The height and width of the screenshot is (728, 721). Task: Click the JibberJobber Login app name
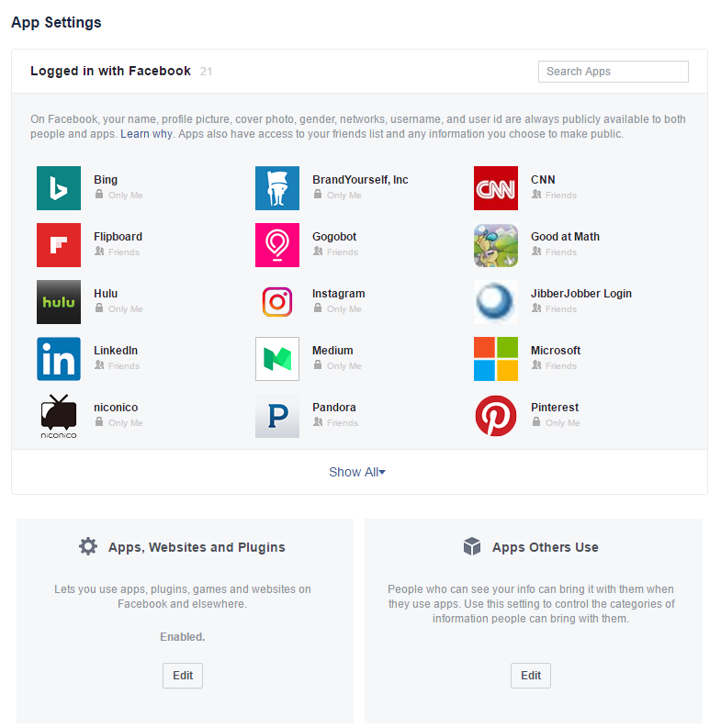point(580,294)
